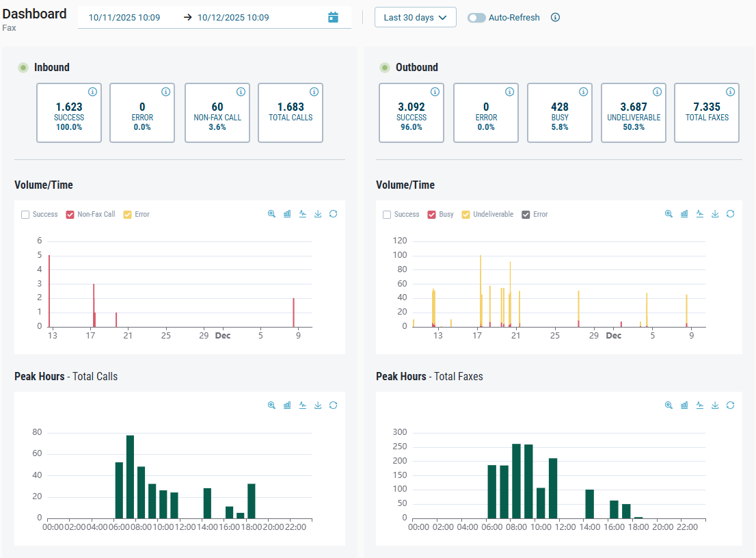
Task: Open the Last 30 days dropdown
Action: (x=415, y=17)
